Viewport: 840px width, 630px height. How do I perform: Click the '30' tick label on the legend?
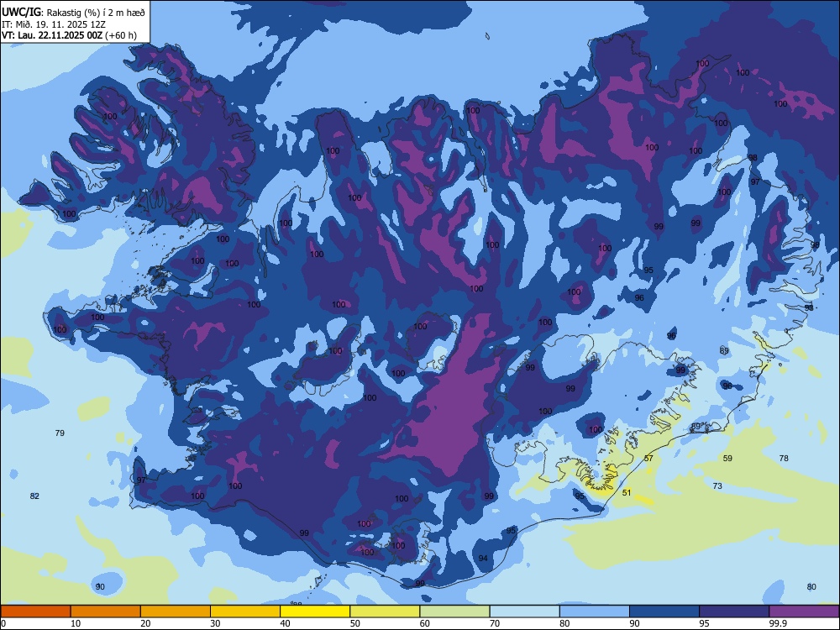(215, 623)
